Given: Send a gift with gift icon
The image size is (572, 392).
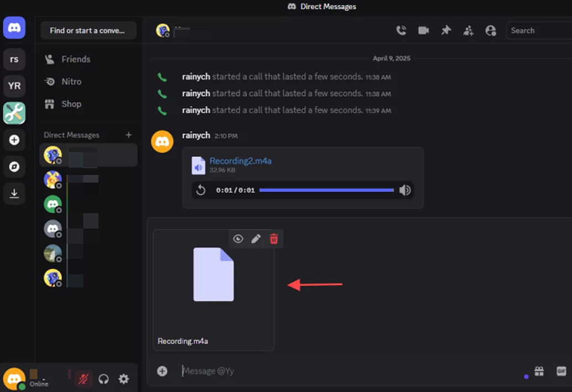Looking at the screenshot, I should pos(539,371).
